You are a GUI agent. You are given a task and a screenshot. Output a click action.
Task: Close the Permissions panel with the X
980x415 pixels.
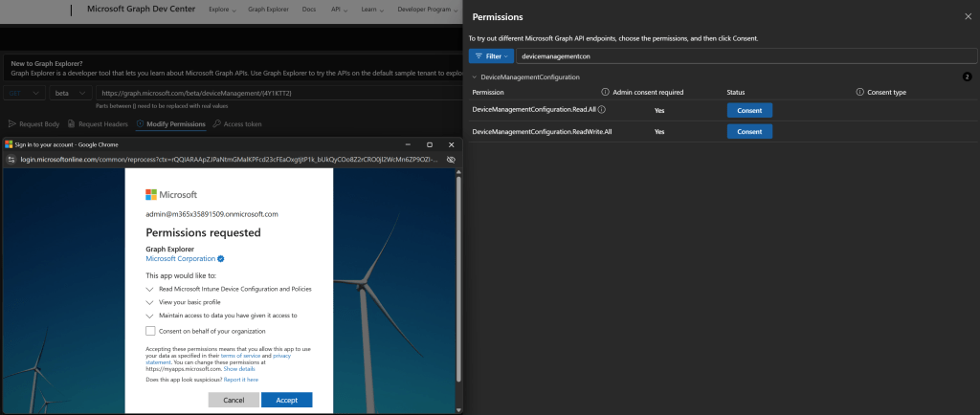[x=966, y=17]
